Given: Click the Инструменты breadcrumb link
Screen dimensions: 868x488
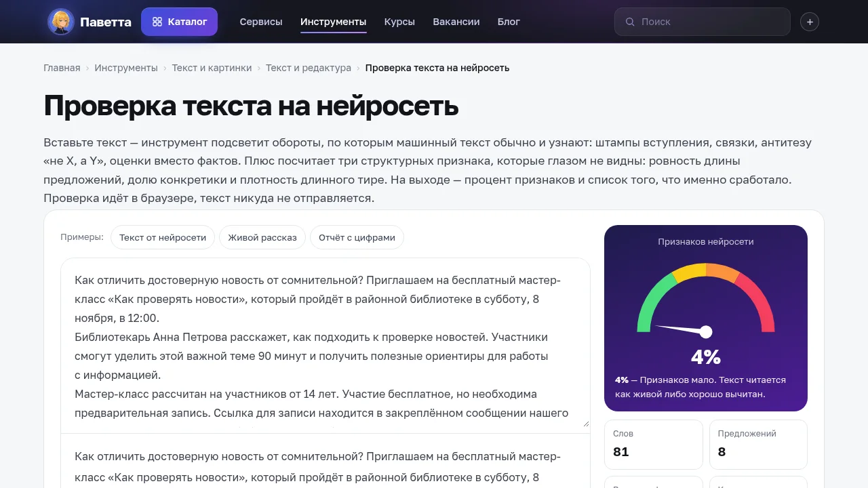Looking at the screenshot, I should [x=126, y=68].
